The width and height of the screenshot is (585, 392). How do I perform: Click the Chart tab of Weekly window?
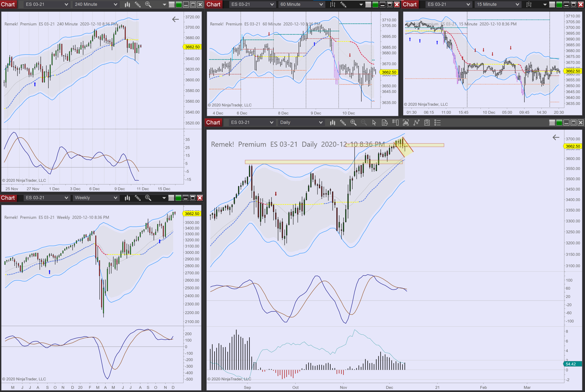8,198
